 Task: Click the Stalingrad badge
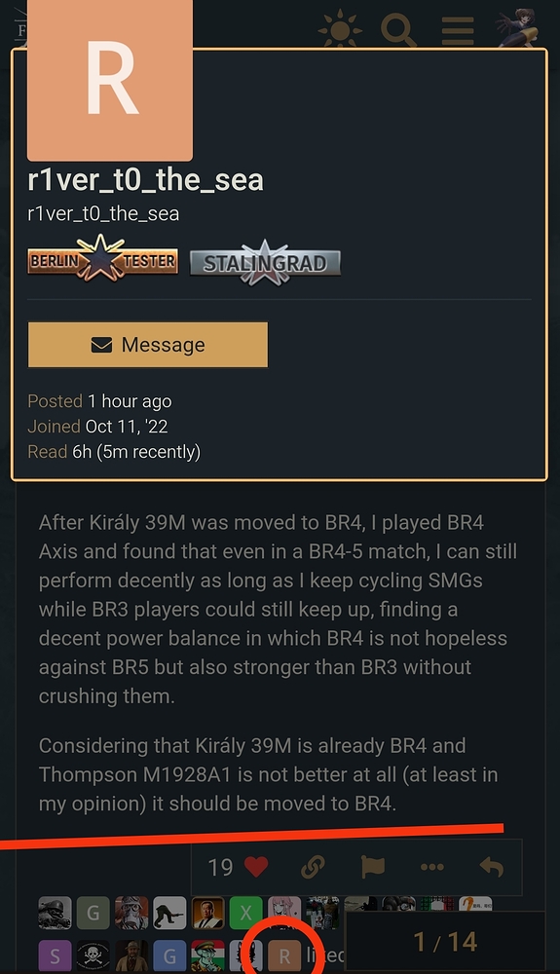click(x=265, y=262)
